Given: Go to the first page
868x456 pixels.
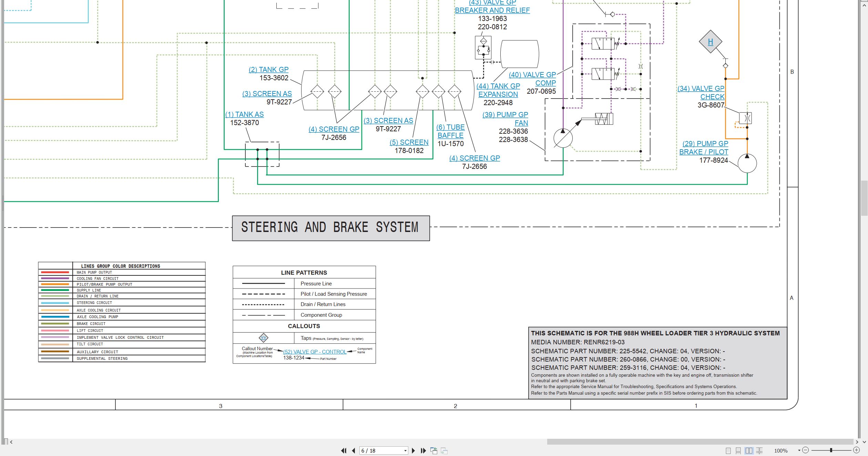Looking at the screenshot, I should click(x=344, y=450).
